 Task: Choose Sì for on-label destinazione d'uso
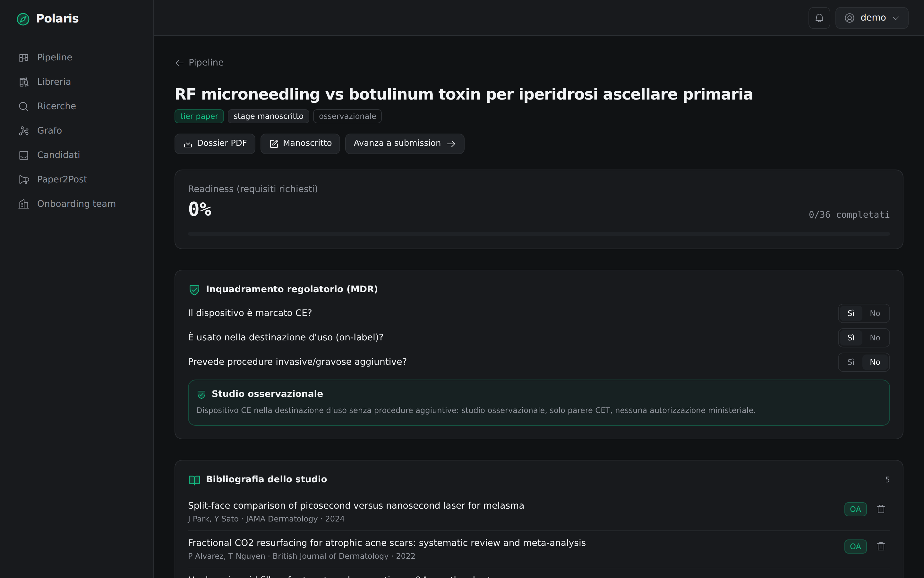(x=851, y=338)
